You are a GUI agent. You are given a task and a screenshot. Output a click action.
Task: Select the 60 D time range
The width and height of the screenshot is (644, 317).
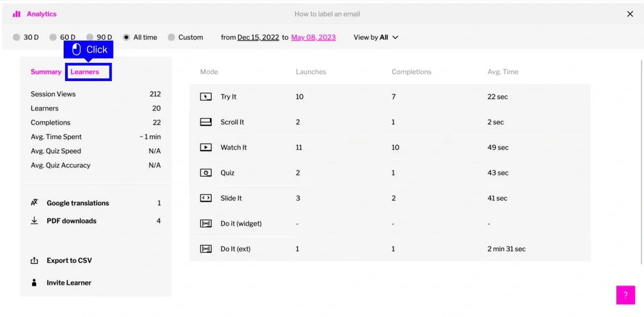[62, 37]
